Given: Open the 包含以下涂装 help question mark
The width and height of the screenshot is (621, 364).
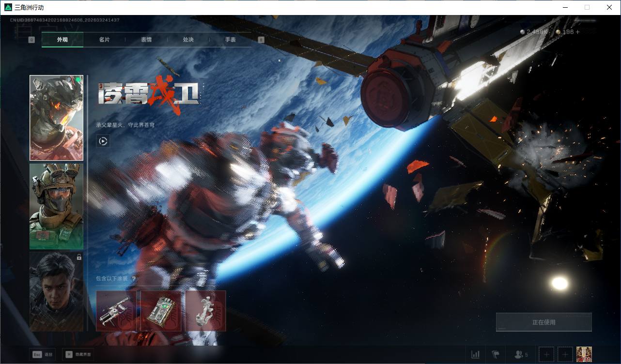Looking at the screenshot, I should pyautogui.click(x=134, y=279).
